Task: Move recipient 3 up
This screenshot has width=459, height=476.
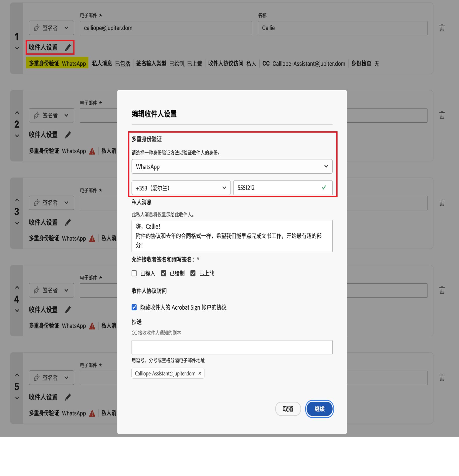Action: pos(17,200)
